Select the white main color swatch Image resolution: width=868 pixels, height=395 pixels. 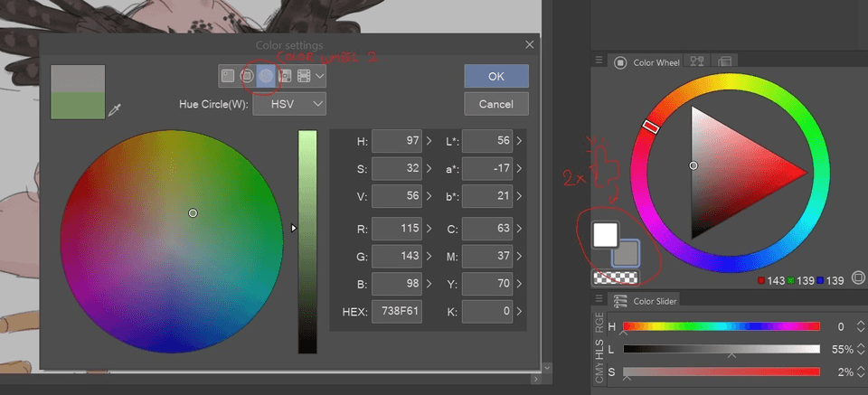tap(605, 235)
